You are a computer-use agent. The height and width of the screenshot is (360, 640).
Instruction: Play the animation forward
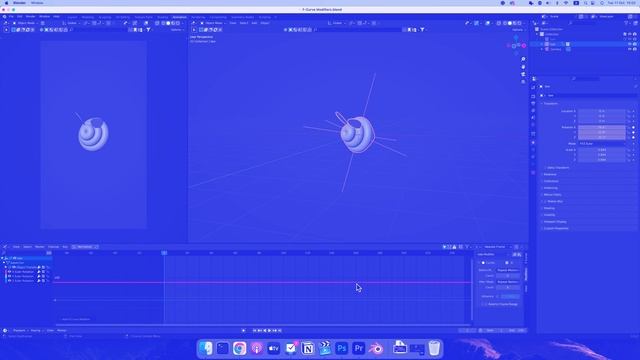269,331
